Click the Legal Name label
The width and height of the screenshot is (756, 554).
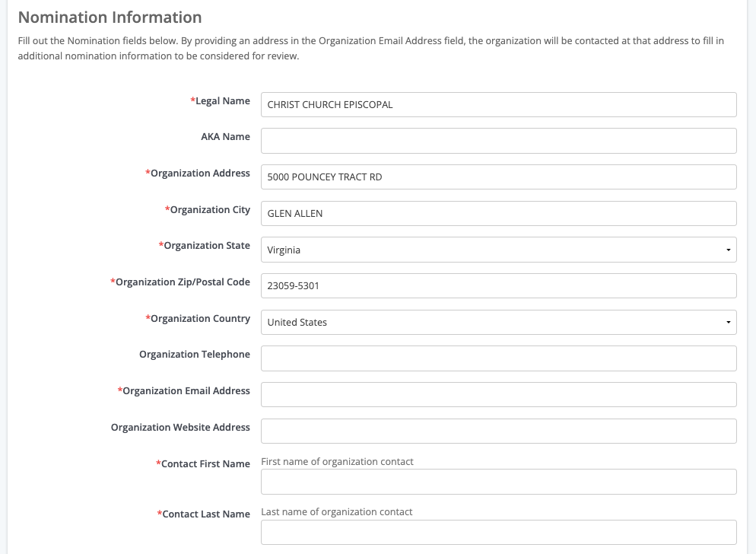pos(221,101)
